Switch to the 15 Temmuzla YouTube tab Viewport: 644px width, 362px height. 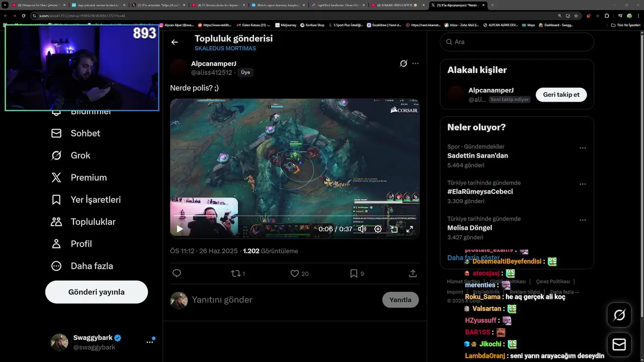[x=218, y=5]
